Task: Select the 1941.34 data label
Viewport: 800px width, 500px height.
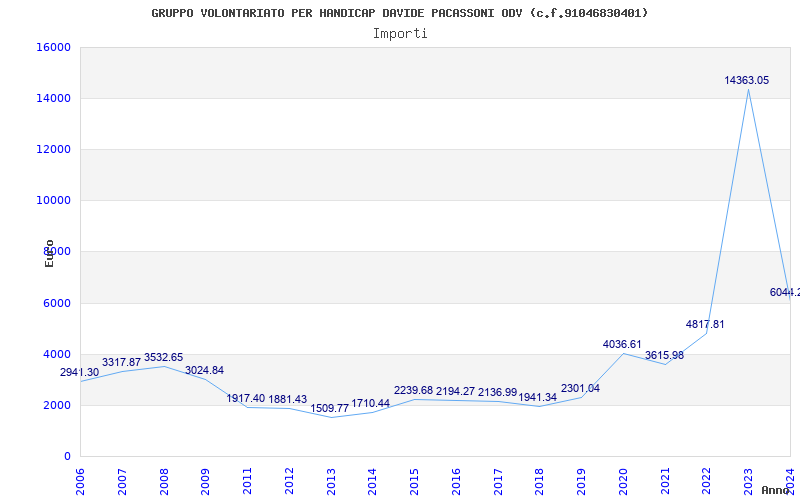Action: [x=538, y=397]
